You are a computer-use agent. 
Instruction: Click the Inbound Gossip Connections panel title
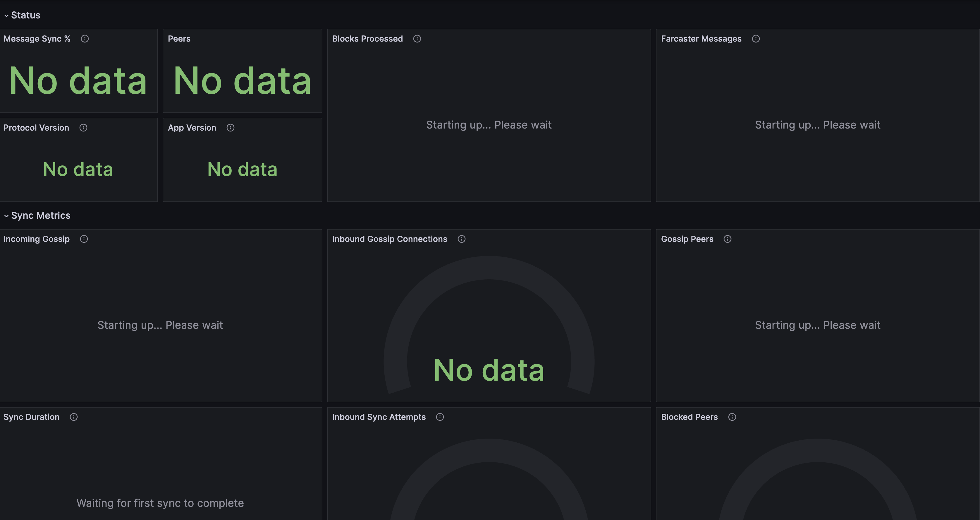390,239
